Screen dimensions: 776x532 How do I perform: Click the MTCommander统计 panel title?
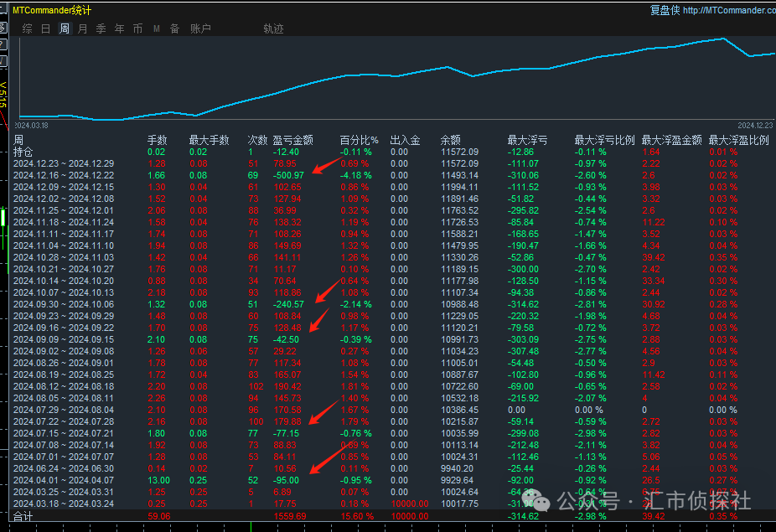52,10
